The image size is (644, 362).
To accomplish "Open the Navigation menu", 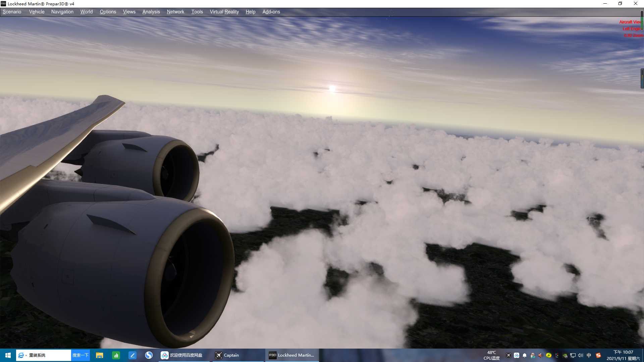I will coord(62,12).
